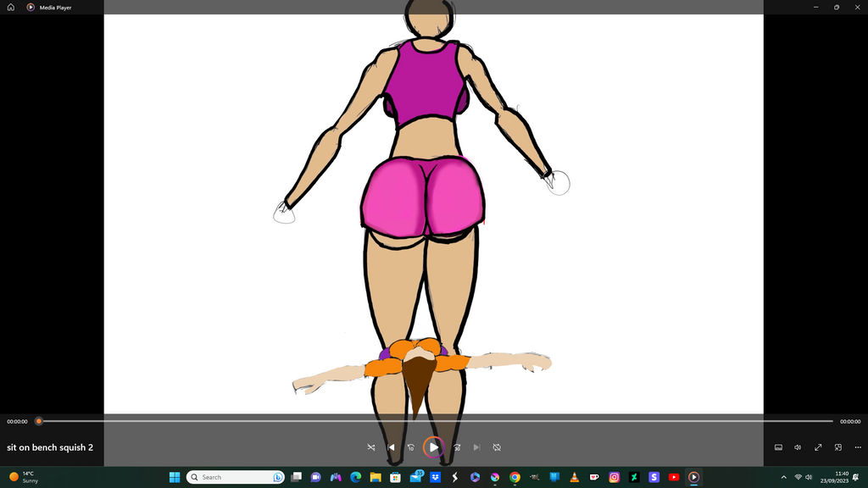Open the system tray volume control
This screenshot has height=488, width=868.
coord(809,477)
